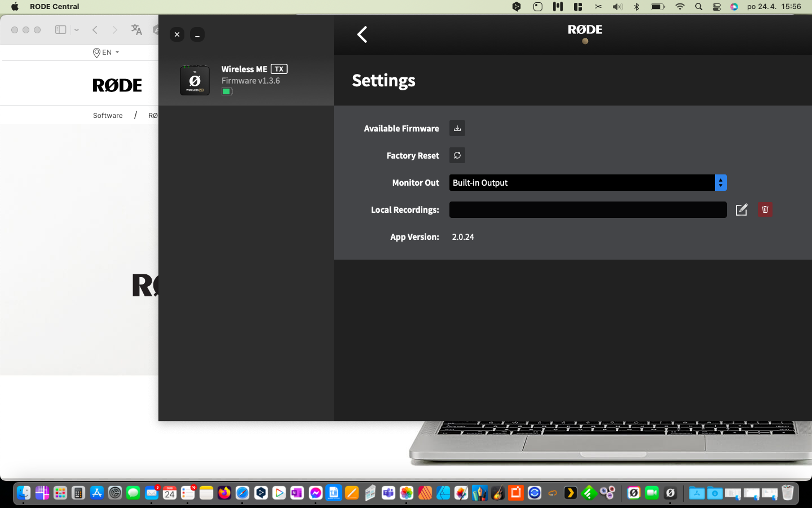Open GarageBand from the Dock
This screenshot has width=812, height=508.
click(498, 493)
